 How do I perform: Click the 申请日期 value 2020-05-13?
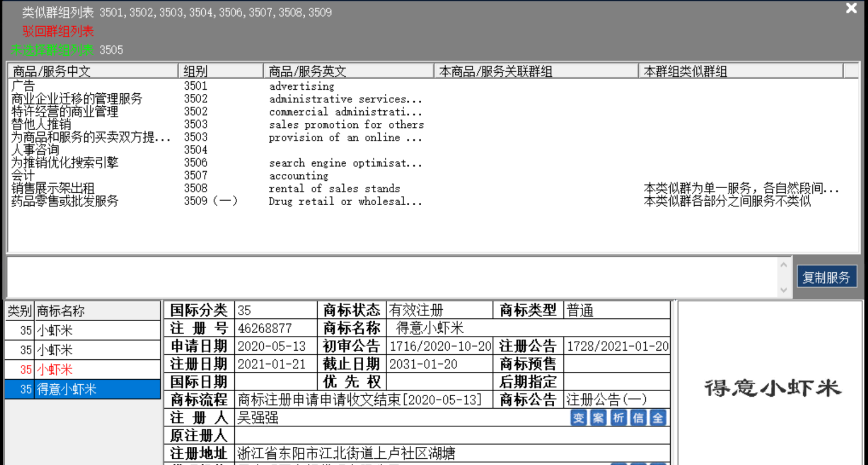(272, 346)
